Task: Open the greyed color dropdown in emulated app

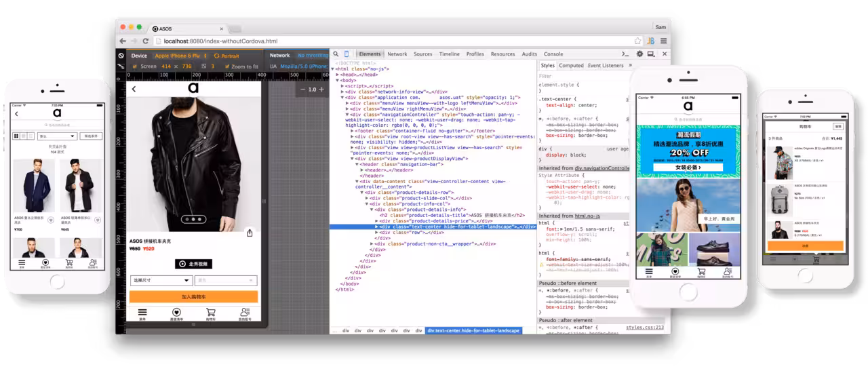Action: [226, 280]
